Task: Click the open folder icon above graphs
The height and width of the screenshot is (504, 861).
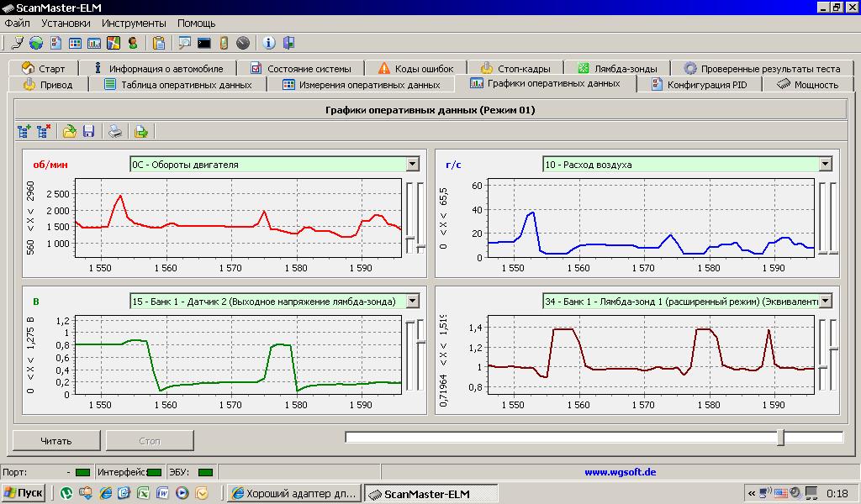Action: tap(70, 131)
